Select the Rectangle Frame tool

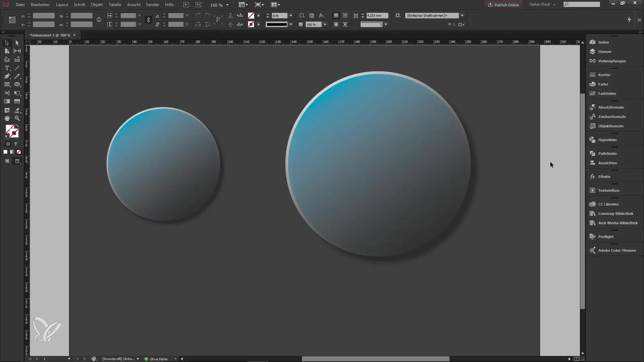pos(7,84)
